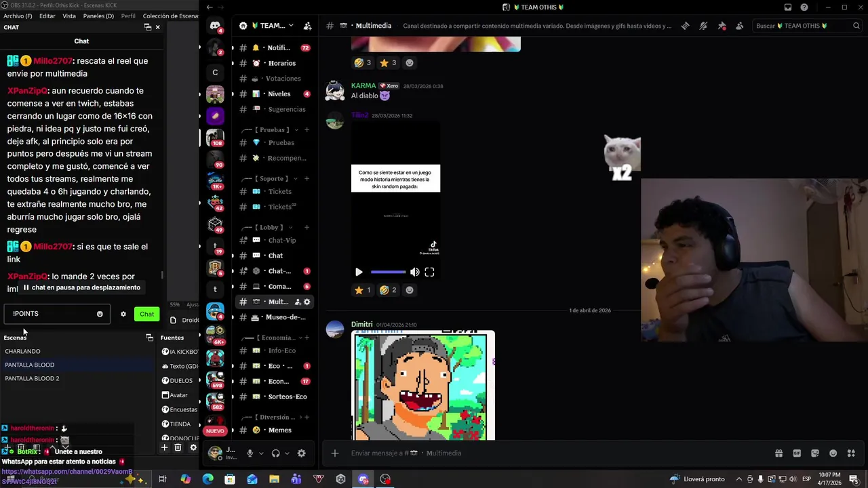Open OBS Perfil menu
868x488 pixels.
[x=128, y=16]
